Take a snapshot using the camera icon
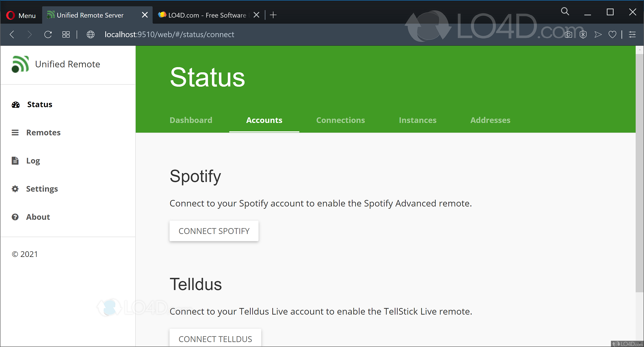The image size is (644, 347). tap(568, 34)
